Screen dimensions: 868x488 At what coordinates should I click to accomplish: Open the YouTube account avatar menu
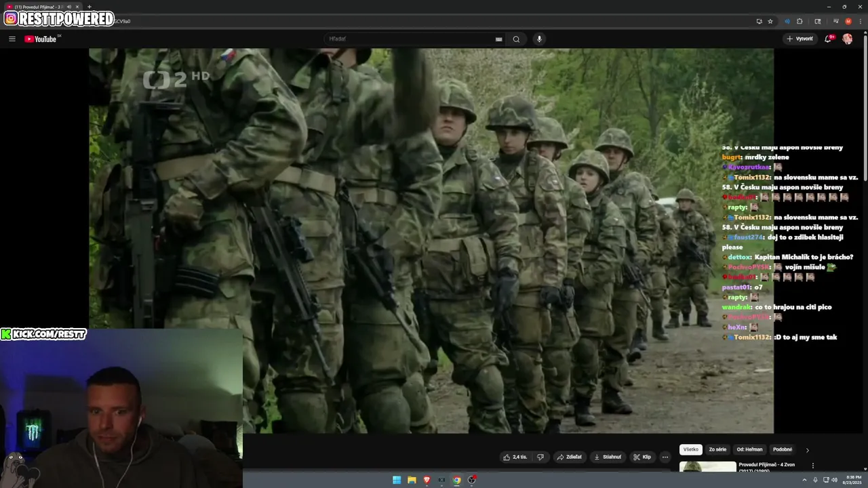pos(848,39)
